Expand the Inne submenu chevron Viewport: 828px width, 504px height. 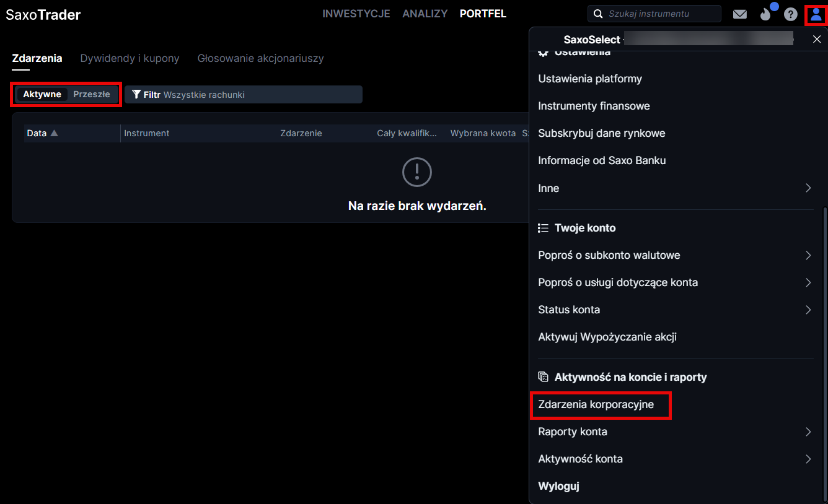click(808, 188)
